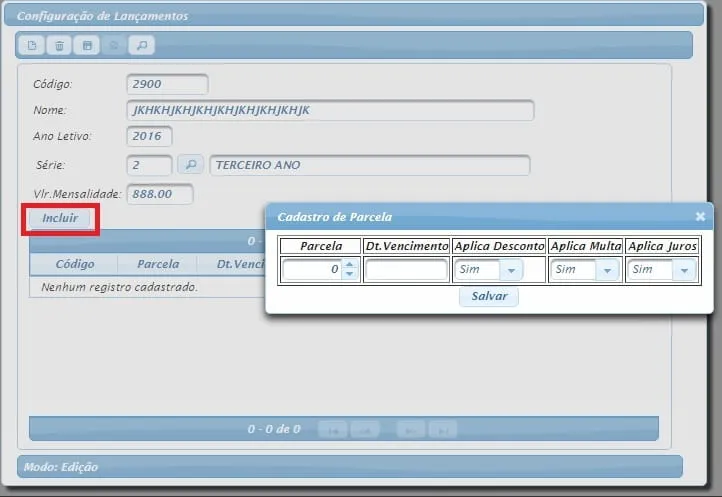Click 'Configuração de Lançamentos' title text

[102, 16]
